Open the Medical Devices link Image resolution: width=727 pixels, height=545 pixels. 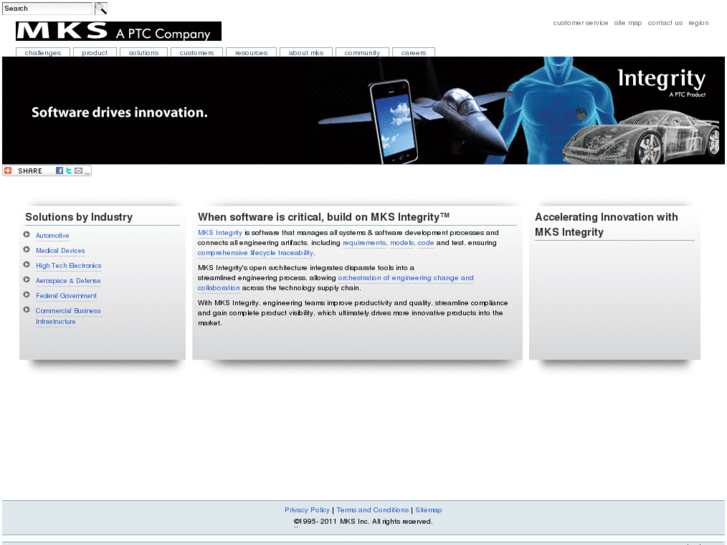tap(60, 250)
